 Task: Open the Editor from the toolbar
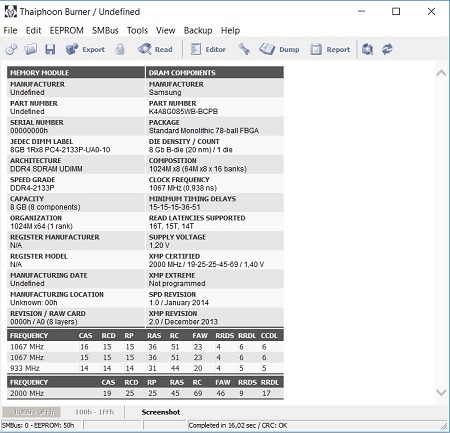coord(208,49)
